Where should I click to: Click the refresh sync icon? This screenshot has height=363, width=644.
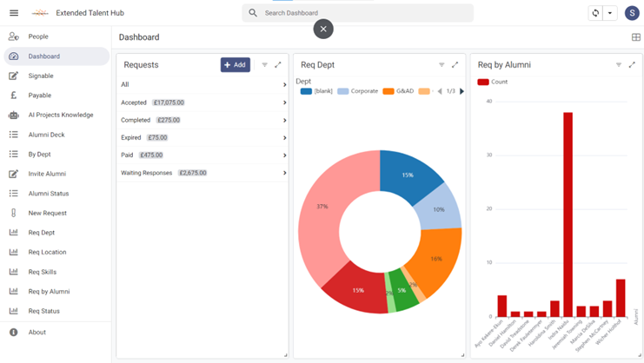tap(595, 13)
